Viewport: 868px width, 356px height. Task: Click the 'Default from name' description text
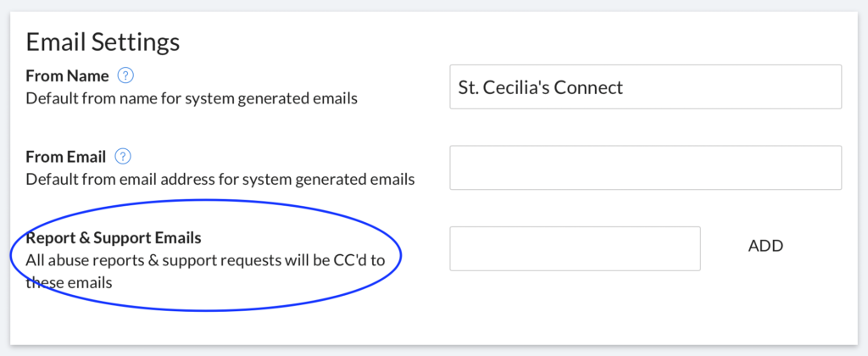(192, 98)
